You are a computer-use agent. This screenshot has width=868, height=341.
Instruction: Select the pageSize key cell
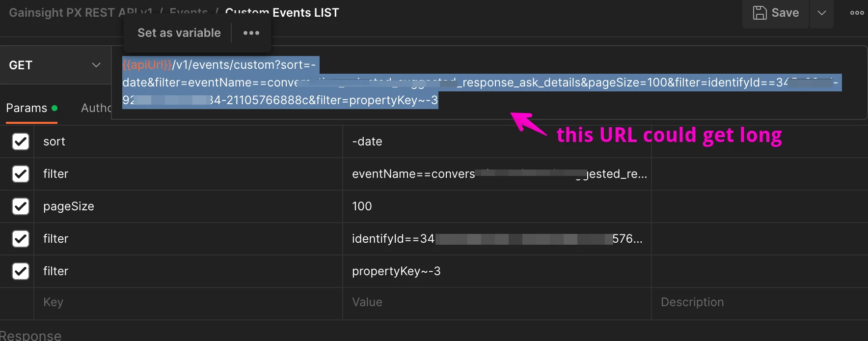coord(188,206)
